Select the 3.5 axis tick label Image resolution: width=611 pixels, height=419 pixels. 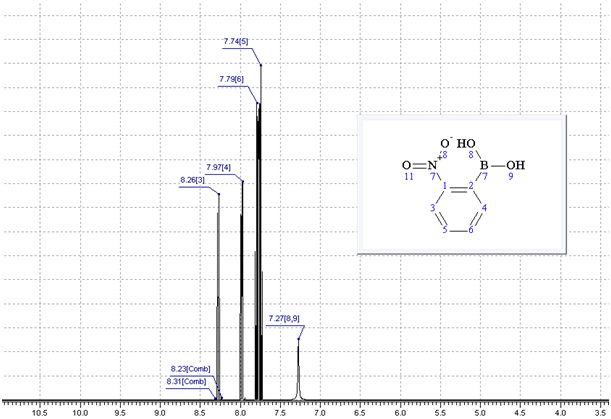click(x=599, y=409)
